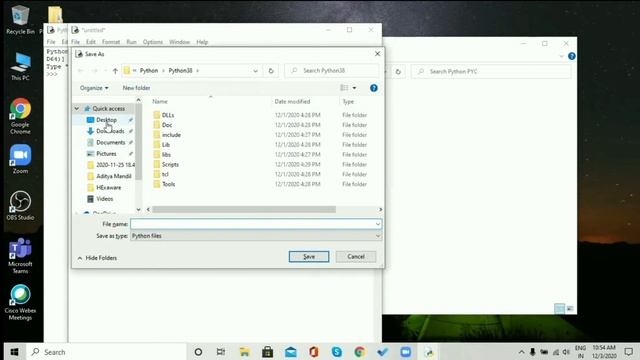Click the Save button
This screenshot has height=360, width=640.
click(x=309, y=256)
